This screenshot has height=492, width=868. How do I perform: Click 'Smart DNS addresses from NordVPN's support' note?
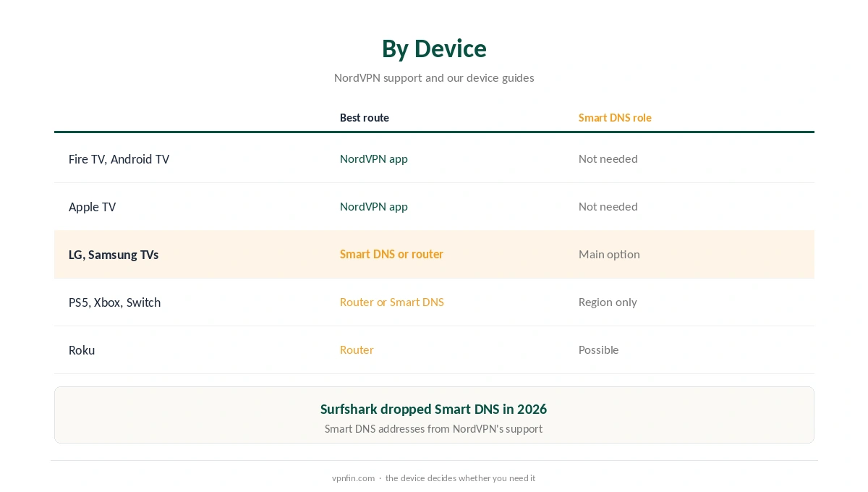[434, 428]
